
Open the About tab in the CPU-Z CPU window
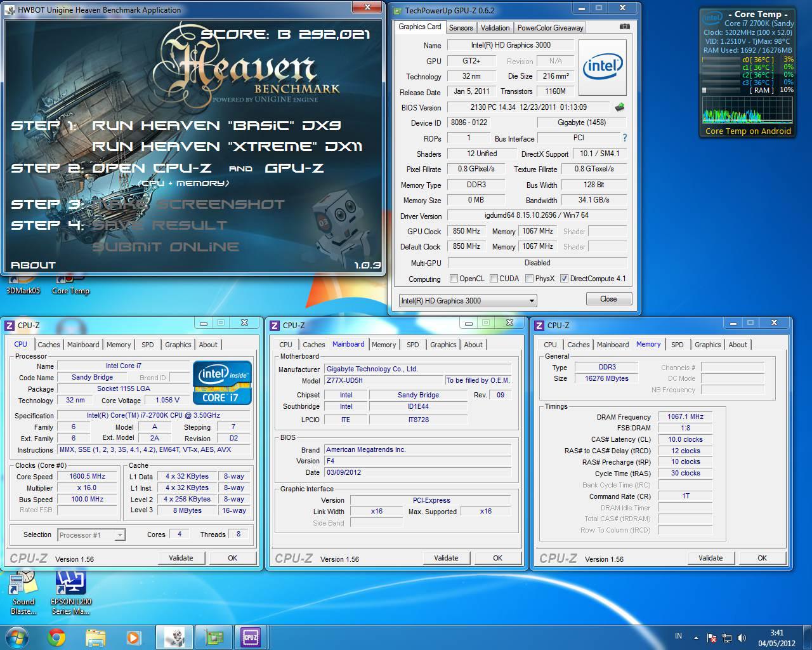point(208,345)
